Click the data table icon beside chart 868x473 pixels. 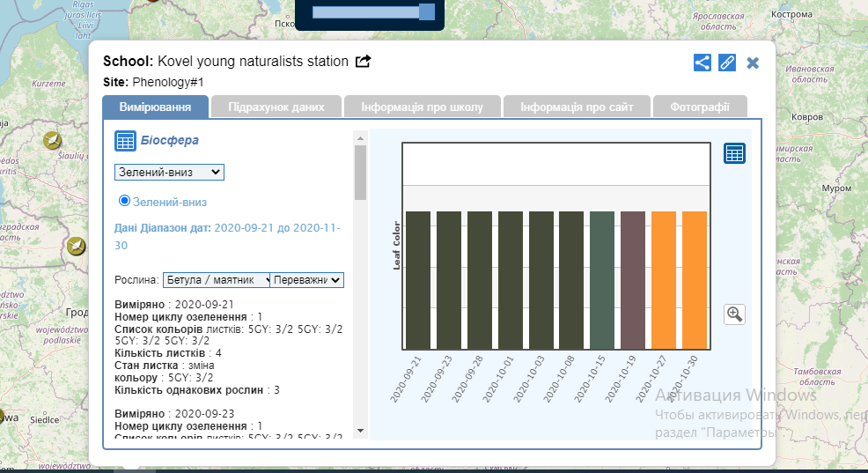(734, 153)
